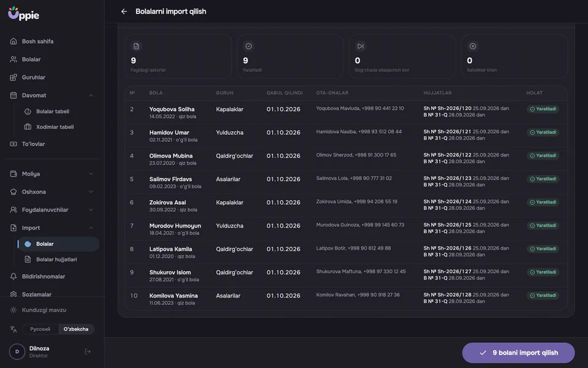This screenshot has height=368, width=588.
Task: Expand the Moliya section chevron
Action: coord(91,174)
